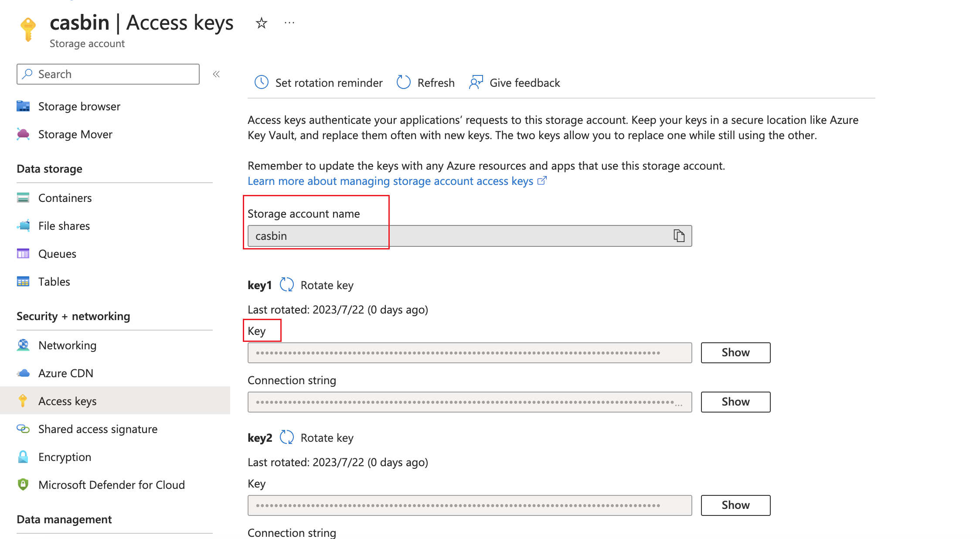Copy the storage account name
Viewport: 980px width, 539px height.
679,236
